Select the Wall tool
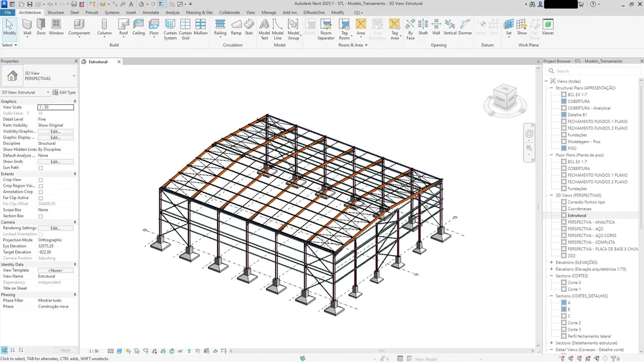Viewport: 644px width, 362px height. click(x=27, y=27)
